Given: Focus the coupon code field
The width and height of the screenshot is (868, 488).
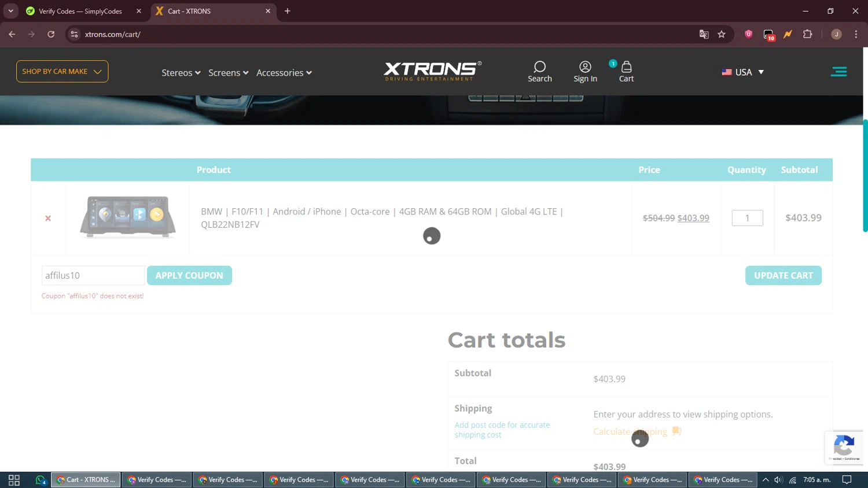Looking at the screenshot, I should [x=93, y=275].
